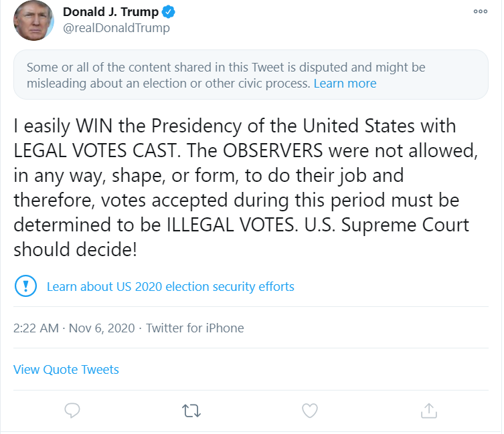Viewport: 504px width, 434px height.
Task: Click the word OBSERVERS in tweet text
Action: tap(272, 150)
